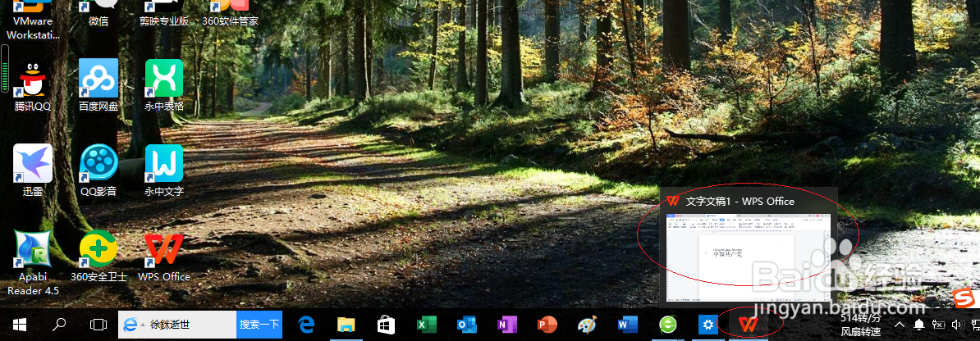Open the notification bell in the tray

coord(919,325)
